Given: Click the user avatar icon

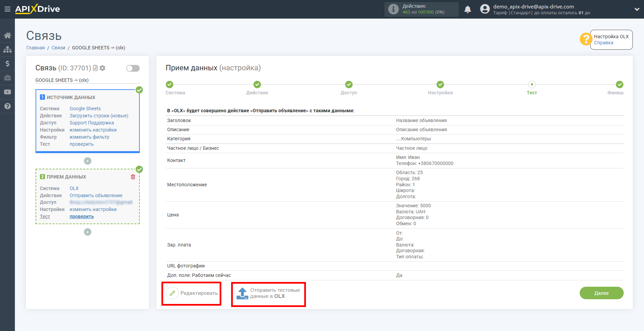Looking at the screenshot, I should pyautogui.click(x=485, y=9).
